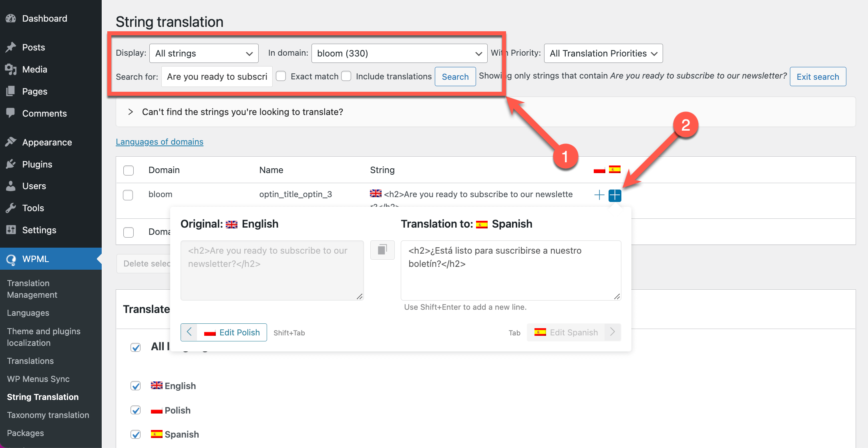Click the Tools wrench icon

click(11, 208)
